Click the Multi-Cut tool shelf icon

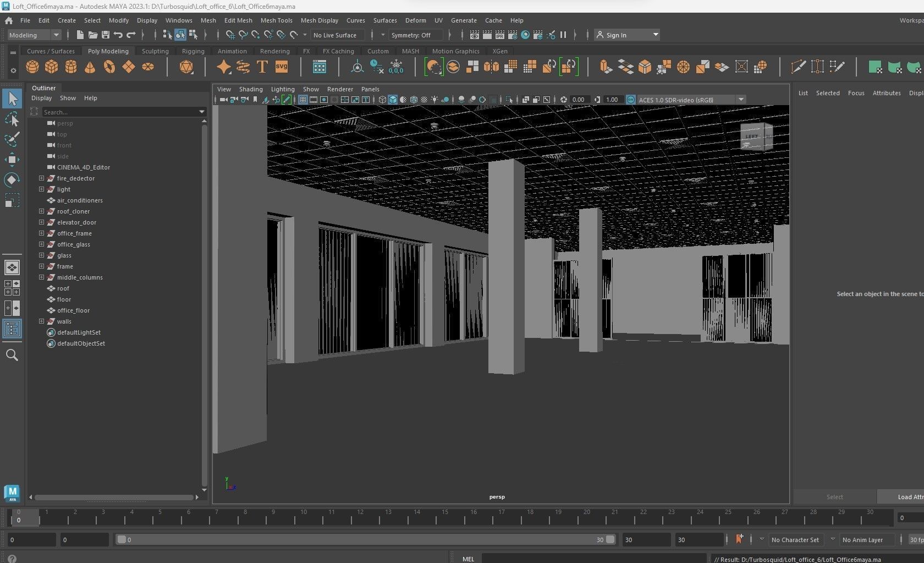coord(798,67)
